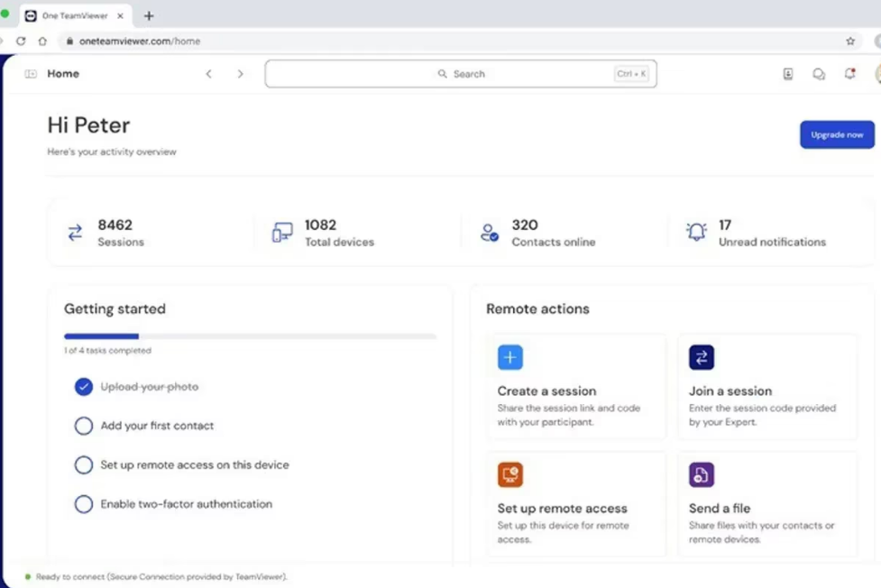Click the purple Send a file icon

[701, 475]
